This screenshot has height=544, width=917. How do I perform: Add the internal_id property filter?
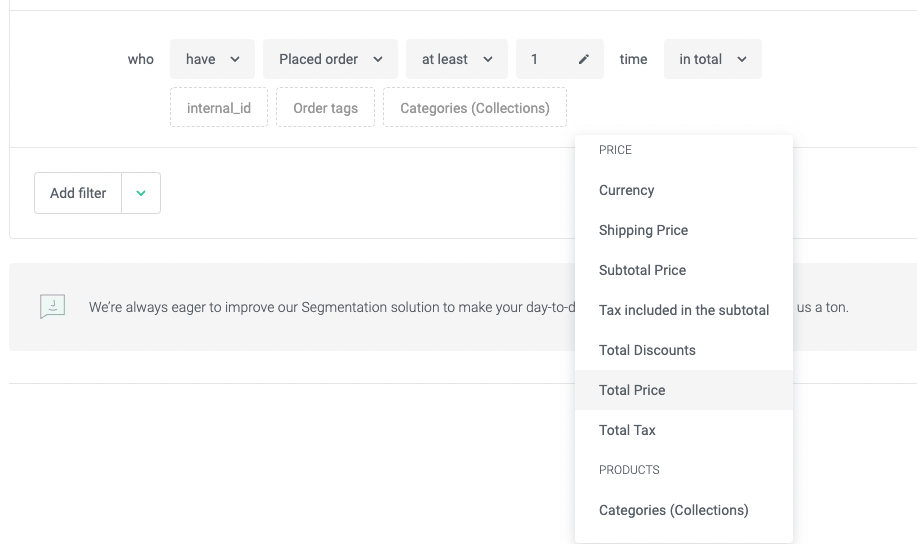tap(219, 108)
